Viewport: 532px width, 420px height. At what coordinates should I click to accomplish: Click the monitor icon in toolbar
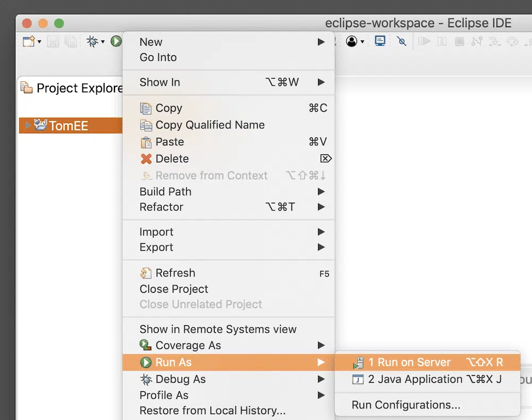[x=380, y=42]
